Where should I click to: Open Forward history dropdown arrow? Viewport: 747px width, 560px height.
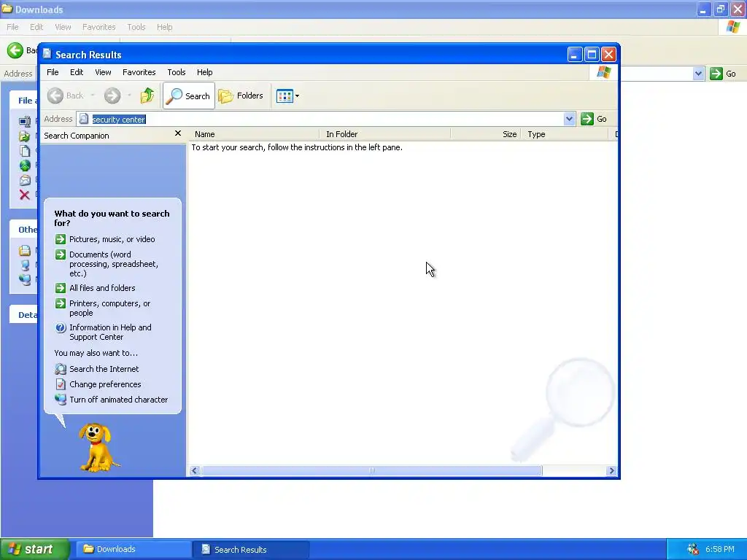coord(129,96)
